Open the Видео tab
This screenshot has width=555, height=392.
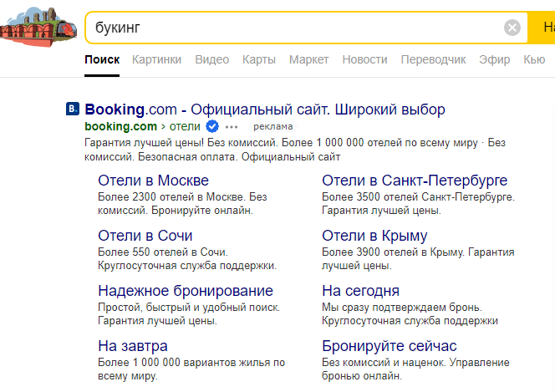[212, 59]
